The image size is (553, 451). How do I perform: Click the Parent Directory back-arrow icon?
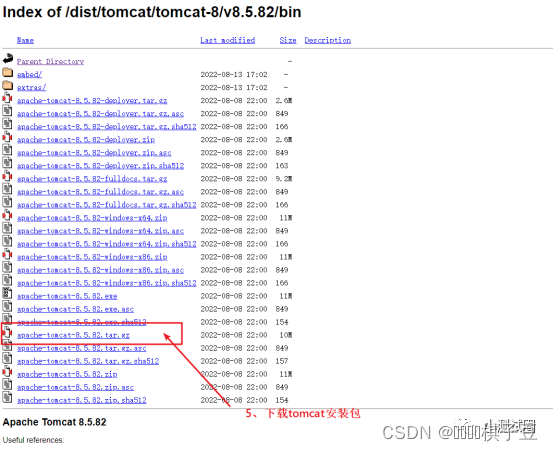click(8, 58)
